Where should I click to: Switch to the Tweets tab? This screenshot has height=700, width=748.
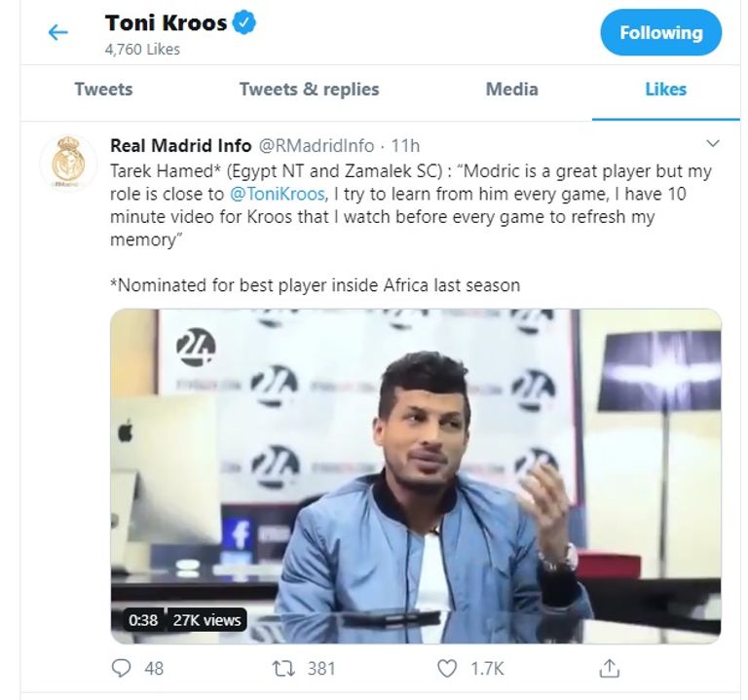(x=103, y=90)
